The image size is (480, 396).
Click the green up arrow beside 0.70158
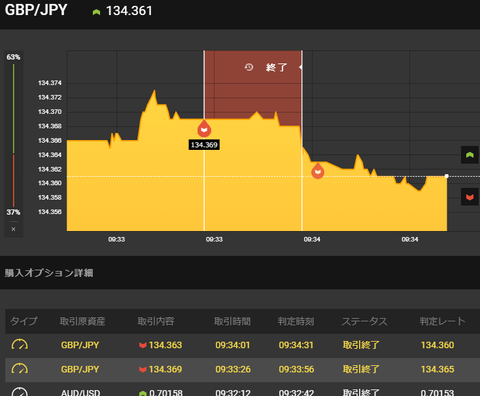pyautogui.click(x=143, y=393)
